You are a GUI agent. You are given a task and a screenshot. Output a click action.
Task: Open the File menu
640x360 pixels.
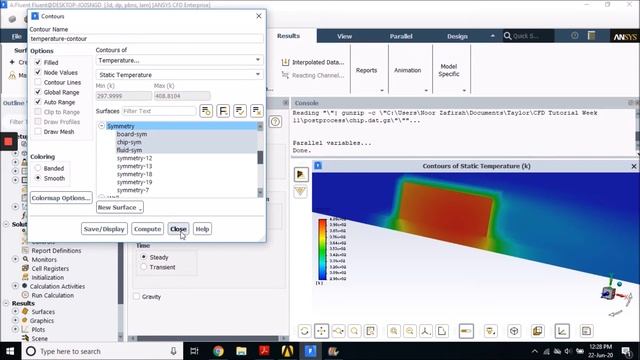(17, 37)
